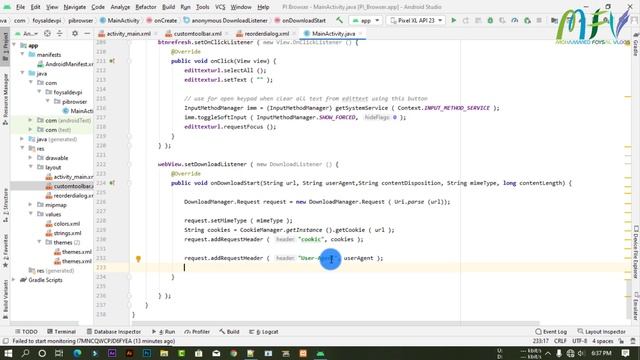The image size is (640, 360).
Task: Open the Navigate menu
Action: [x=75, y=7]
